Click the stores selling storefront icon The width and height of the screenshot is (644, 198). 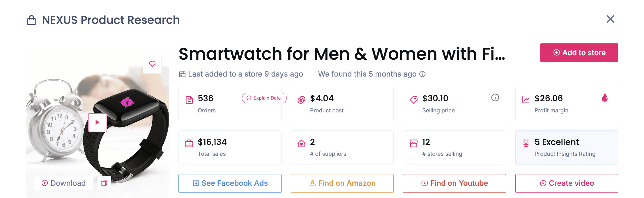[x=413, y=144]
